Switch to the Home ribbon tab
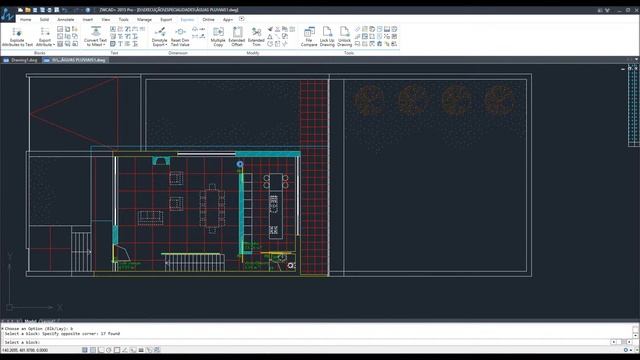The width and height of the screenshot is (640, 360). (25, 20)
